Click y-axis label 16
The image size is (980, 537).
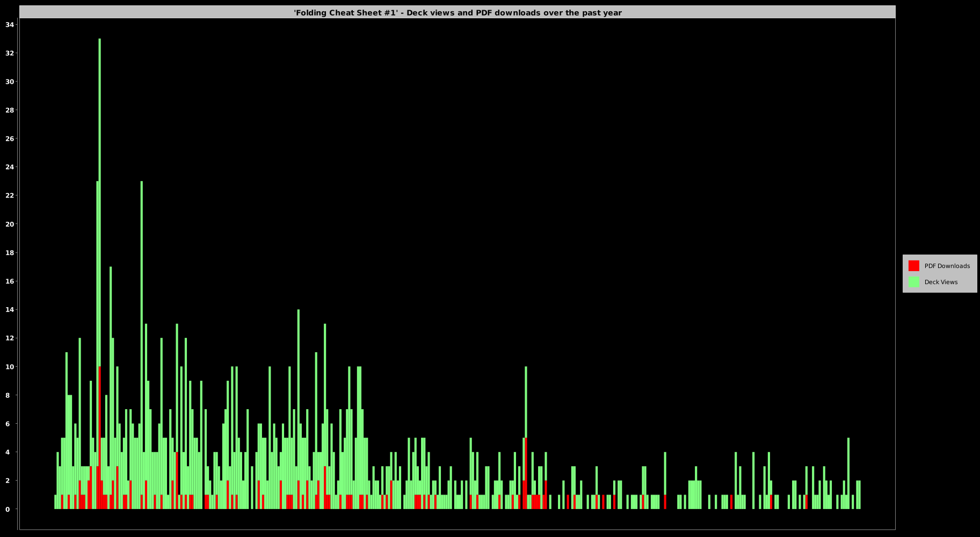point(10,281)
